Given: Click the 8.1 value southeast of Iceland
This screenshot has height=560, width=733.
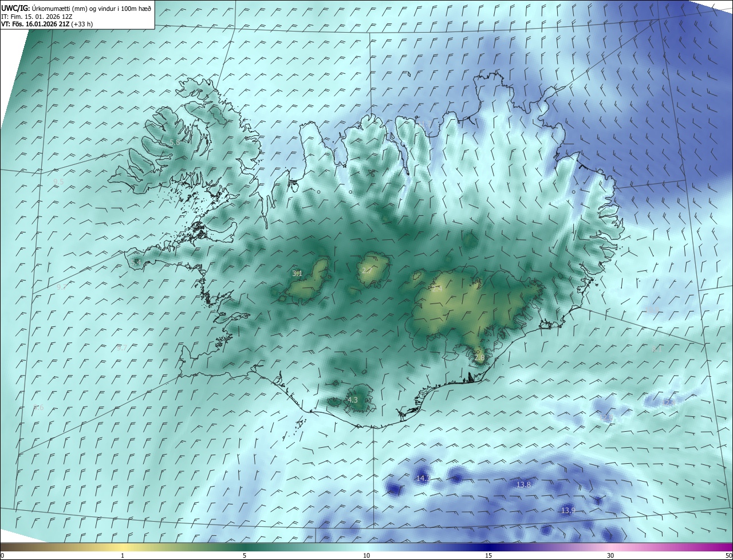Looking at the screenshot, I should (657, 349).
